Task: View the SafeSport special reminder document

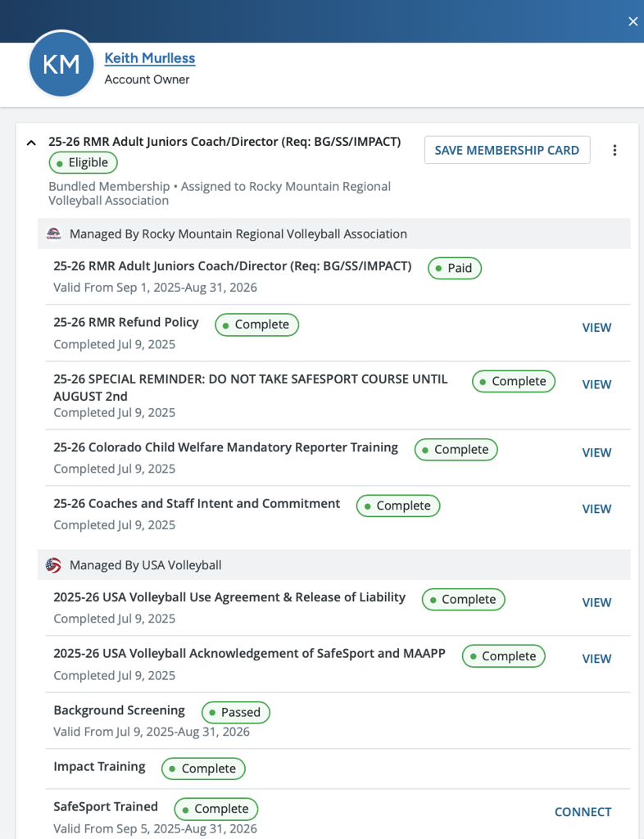Action: [x=596, y=384]
